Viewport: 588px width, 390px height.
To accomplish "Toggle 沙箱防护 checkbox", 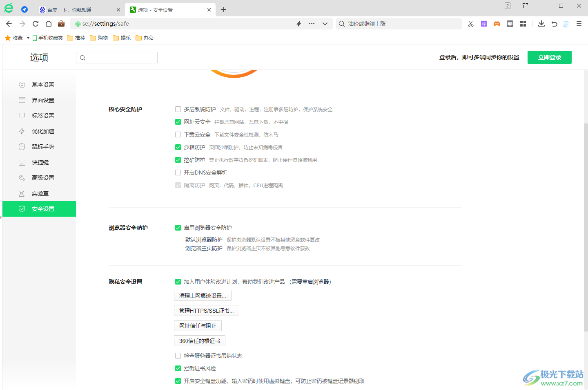I will pos(178,147).
